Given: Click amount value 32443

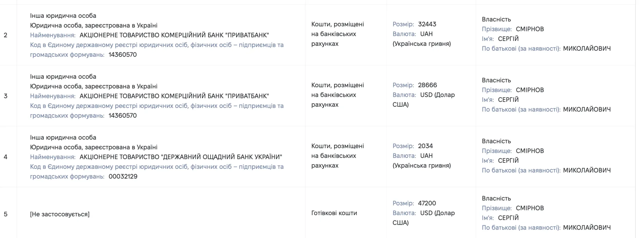Looking at the screenshot, I should pyautogui.click(x=427, y=24).
